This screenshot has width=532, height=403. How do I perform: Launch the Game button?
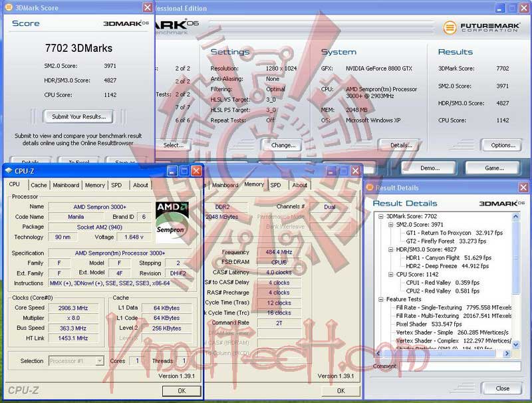494,168
